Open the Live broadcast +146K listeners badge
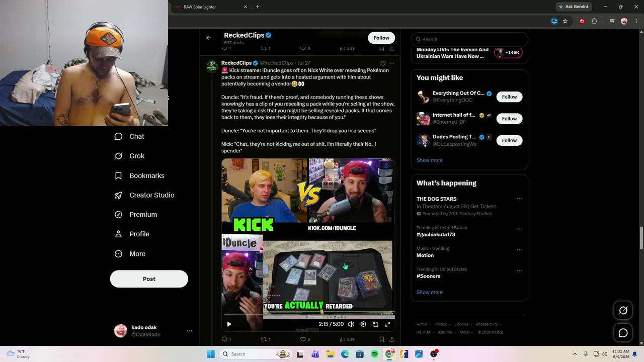The height and width of the screenshot is (362, 644). coord(507,53)
